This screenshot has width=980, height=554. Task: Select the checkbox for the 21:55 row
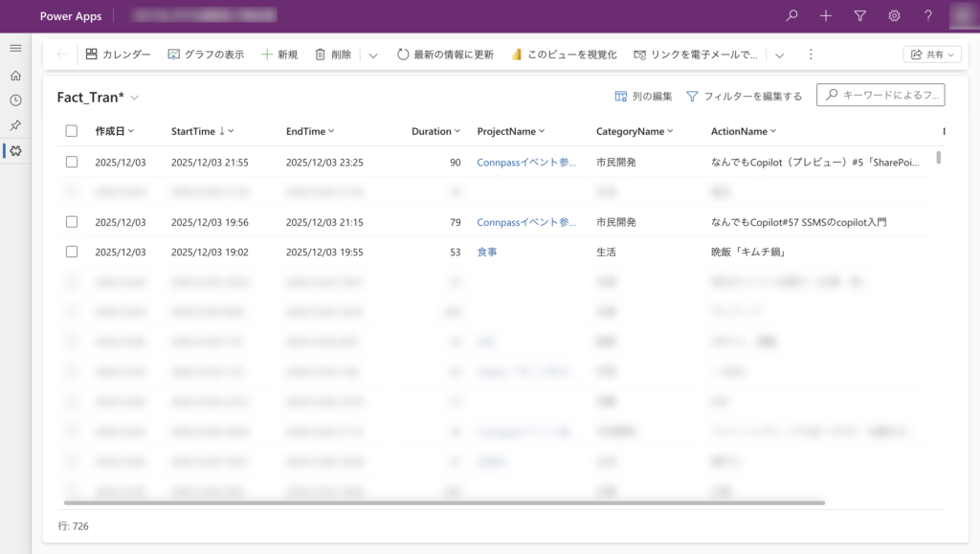[72, 163]
